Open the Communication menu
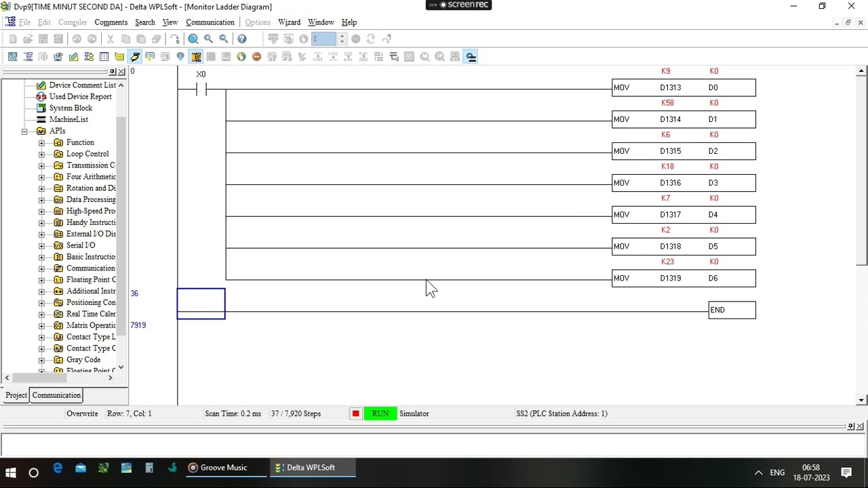This screenshot has height=488, width=868. [x=210, y=22]
